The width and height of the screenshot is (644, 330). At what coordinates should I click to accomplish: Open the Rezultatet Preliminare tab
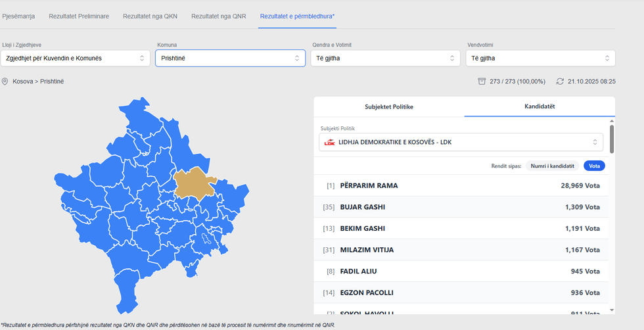79,16
